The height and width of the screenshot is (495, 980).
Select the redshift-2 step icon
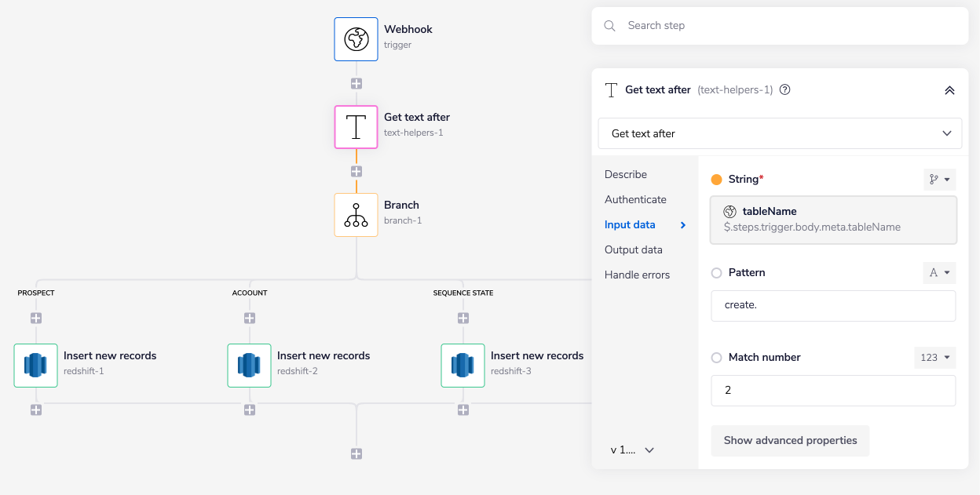coord(249,366)
